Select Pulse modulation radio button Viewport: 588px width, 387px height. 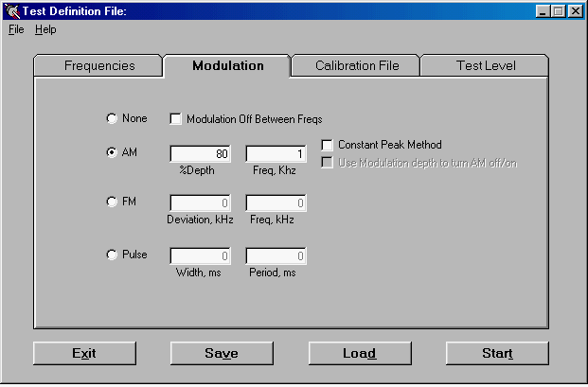point(112,255)
